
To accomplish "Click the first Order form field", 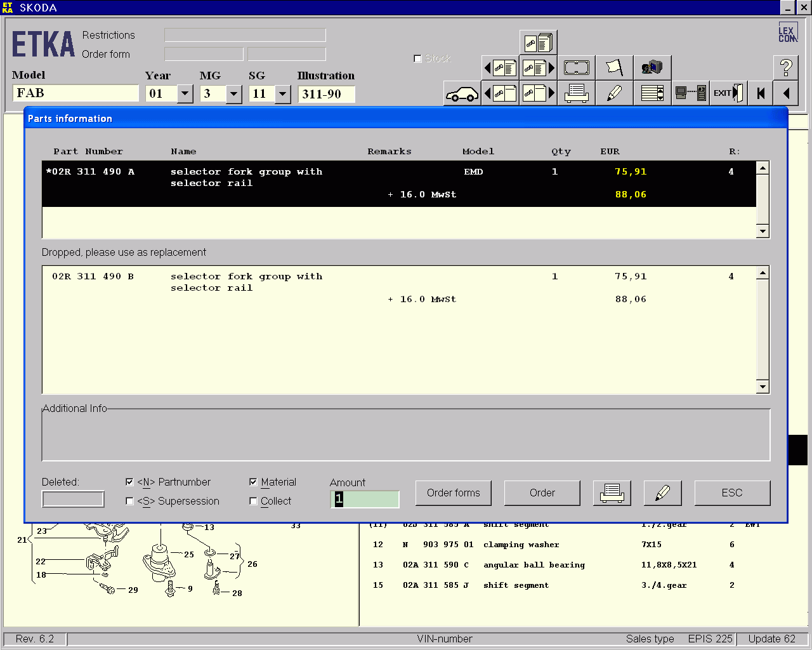I will [x=204, y=54].
